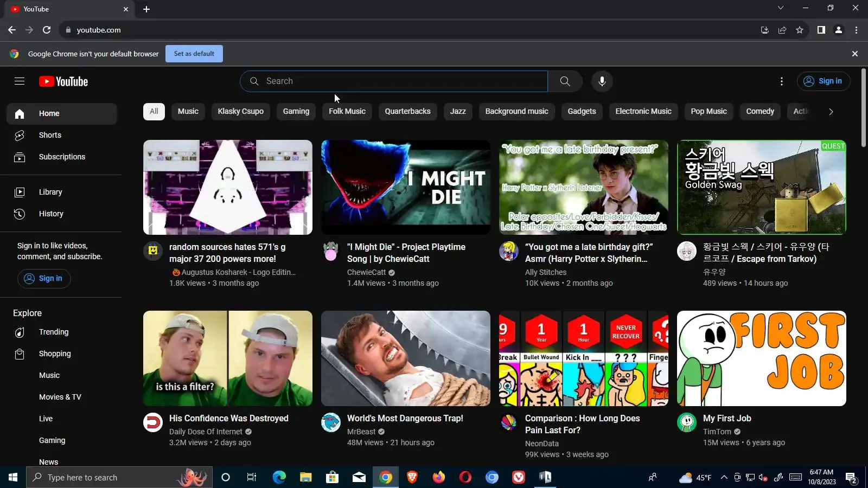Filter by Gaming chip
Image resolution: width=868 pixels, height=488 pixels.
pos(296,112)
